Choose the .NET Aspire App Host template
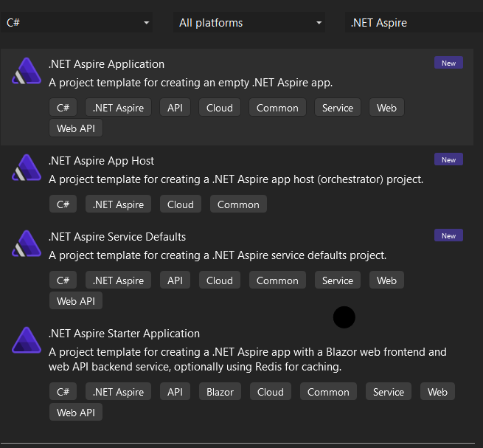483x448 pixels. tap(101, 161)
